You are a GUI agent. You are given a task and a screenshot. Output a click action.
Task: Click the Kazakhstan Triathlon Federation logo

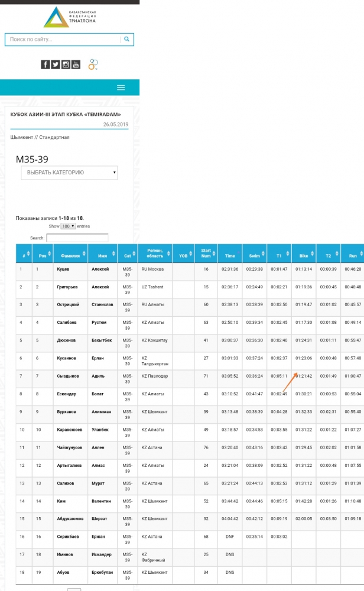[x=69, y=17]
